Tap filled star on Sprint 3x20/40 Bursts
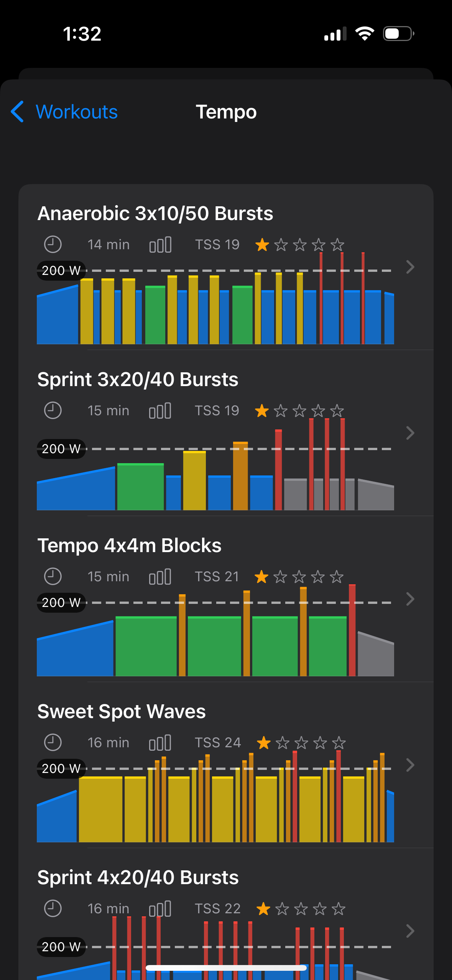The image size is (452, 980). click(x=262, y=411)
